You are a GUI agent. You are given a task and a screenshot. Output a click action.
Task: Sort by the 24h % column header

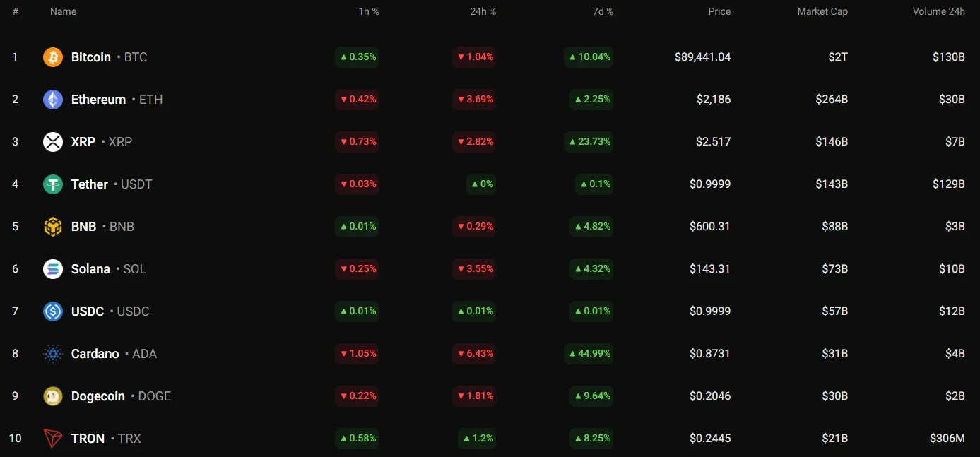coord(483,11)
